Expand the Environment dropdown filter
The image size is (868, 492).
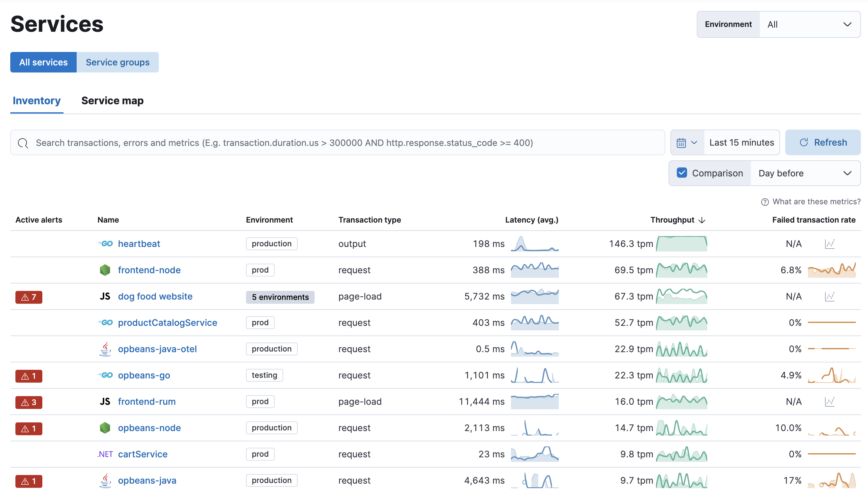click(808, 24)
